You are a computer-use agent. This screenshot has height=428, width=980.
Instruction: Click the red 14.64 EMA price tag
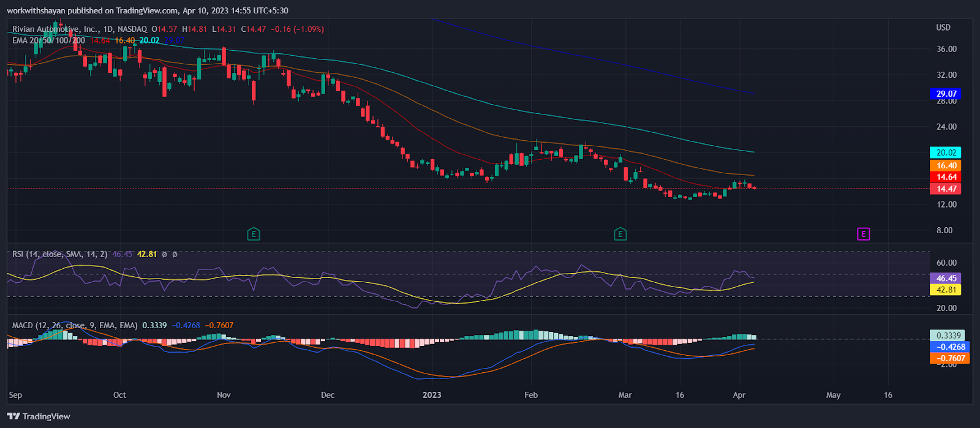click(x=946, y=177)
